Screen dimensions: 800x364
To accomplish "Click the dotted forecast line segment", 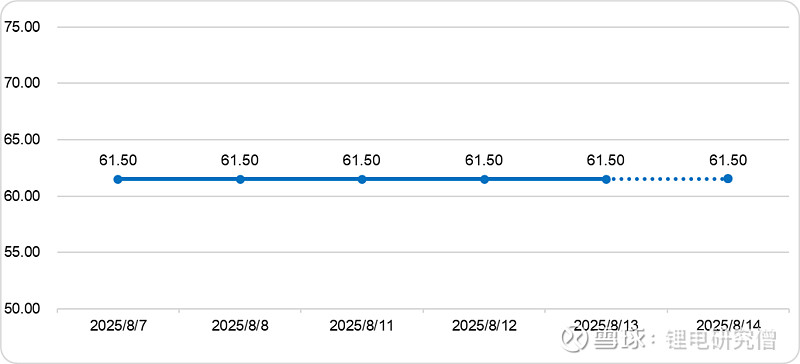I will pos(667,179).
